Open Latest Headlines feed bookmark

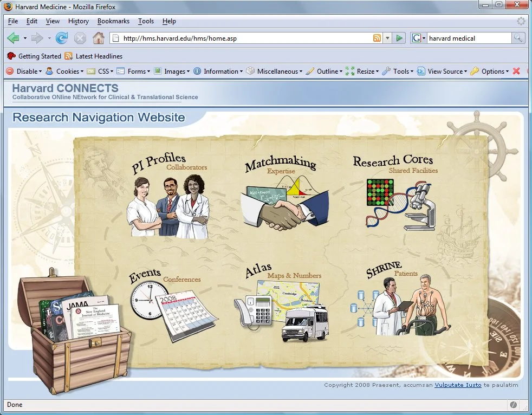[x=94, y=56]
